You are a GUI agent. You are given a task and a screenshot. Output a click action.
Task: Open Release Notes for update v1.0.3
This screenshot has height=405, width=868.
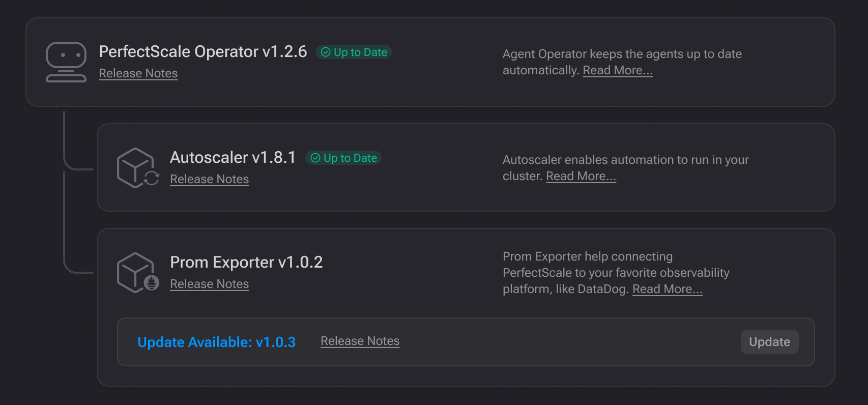360,341
